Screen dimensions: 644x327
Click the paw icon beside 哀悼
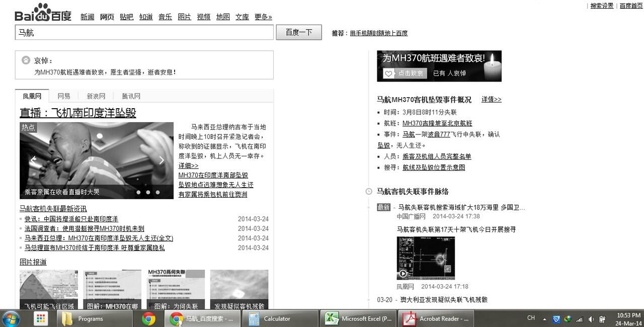pyautogui.click(x=26, y=60)
